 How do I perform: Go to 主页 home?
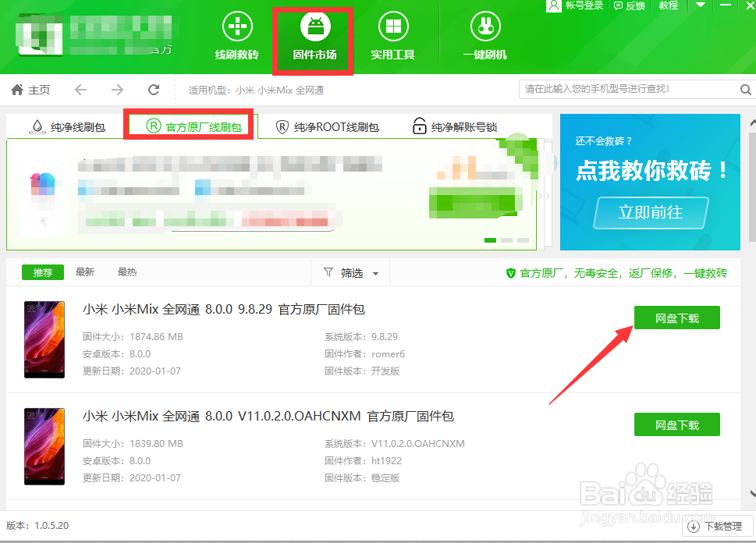pos(31,90)
